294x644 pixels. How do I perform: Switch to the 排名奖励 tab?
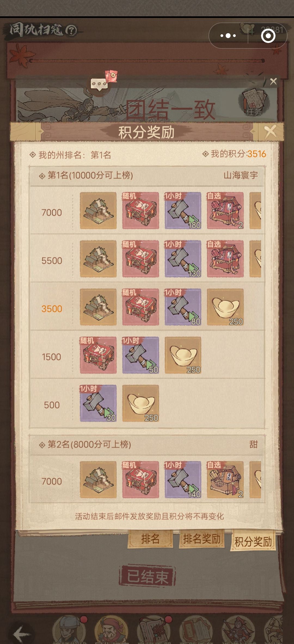pyautogui.click(x=201, y=538)
